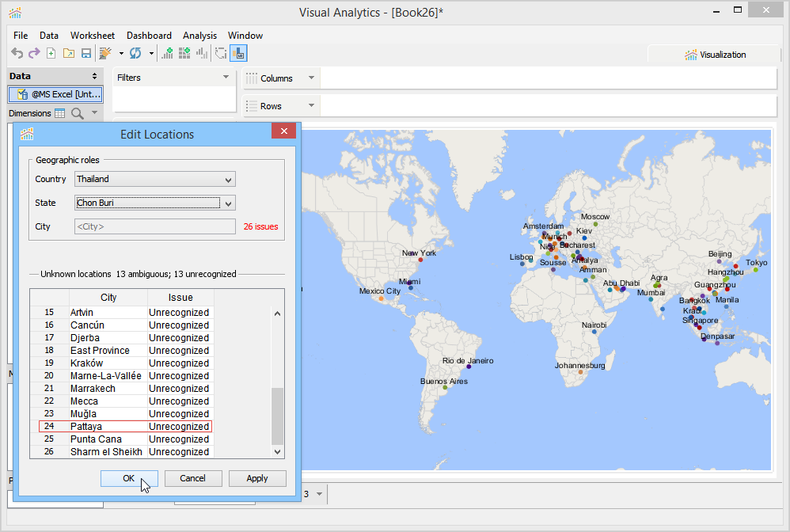Click the Dimensions search magnifier icon
This screenshot has height=532, width=790.
click(x=77, y=113)
